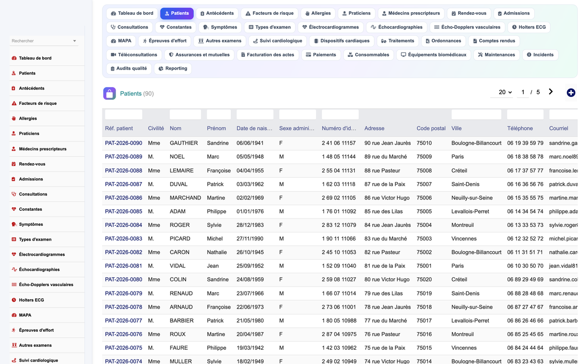Screen dimensions: 588x364
Task: Click the Holters ECG clock icon in sidebar
Action: tap(14, 300)
